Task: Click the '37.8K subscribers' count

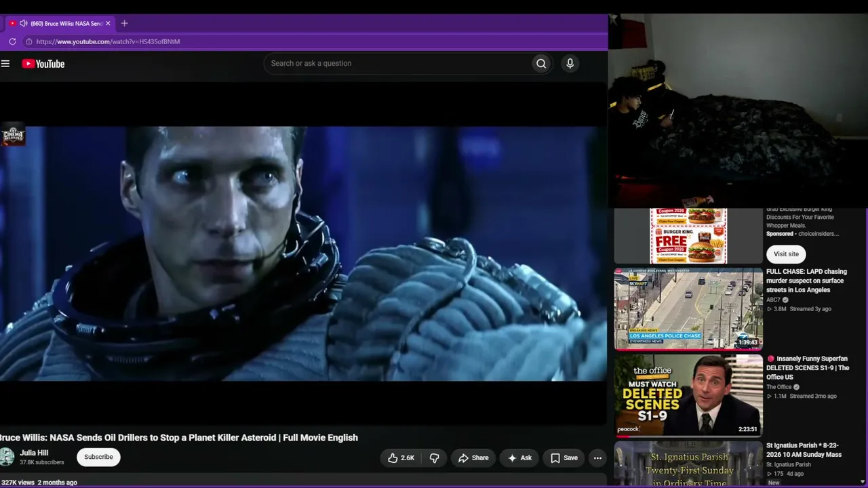Action: tap(42, 462)
